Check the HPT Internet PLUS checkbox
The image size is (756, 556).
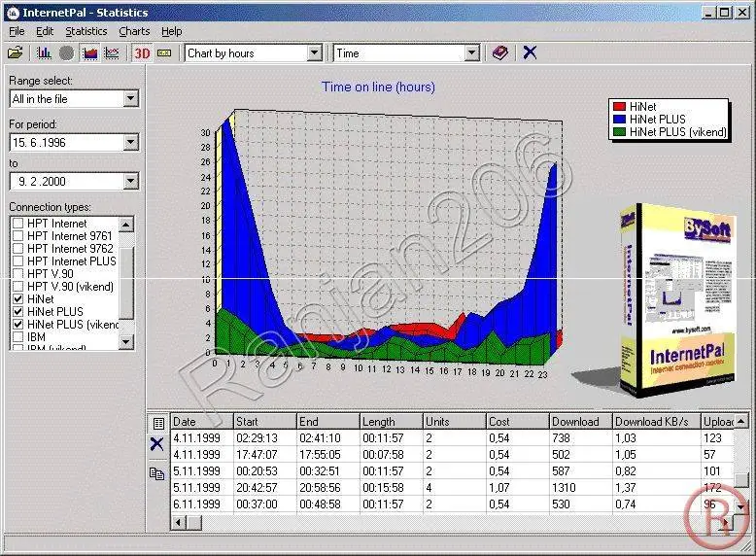(17, 261)
